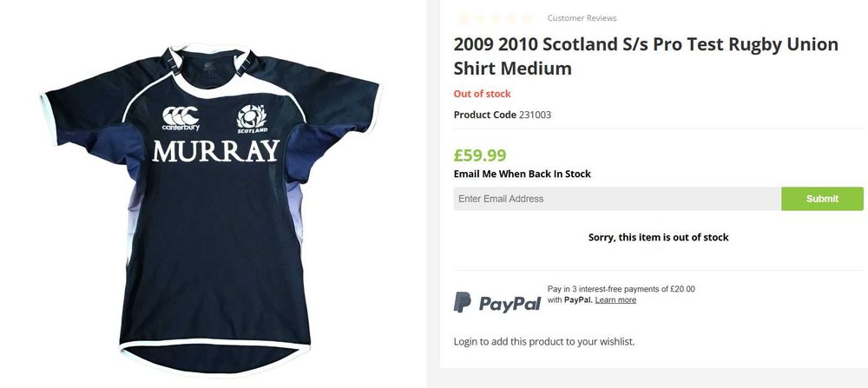Screen dimensions: 868x388
Task: Click the third rating star
Action: (496, 17)
